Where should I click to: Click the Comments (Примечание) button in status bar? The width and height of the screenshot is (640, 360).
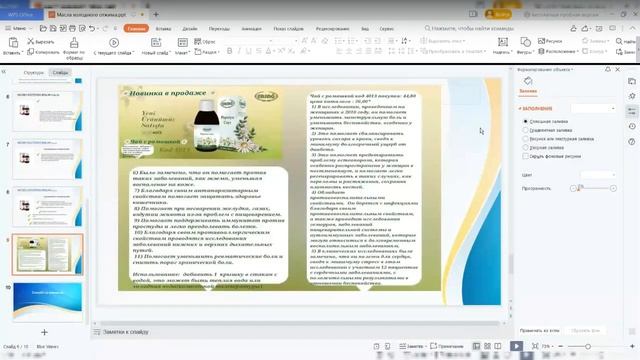pos(447,346)
